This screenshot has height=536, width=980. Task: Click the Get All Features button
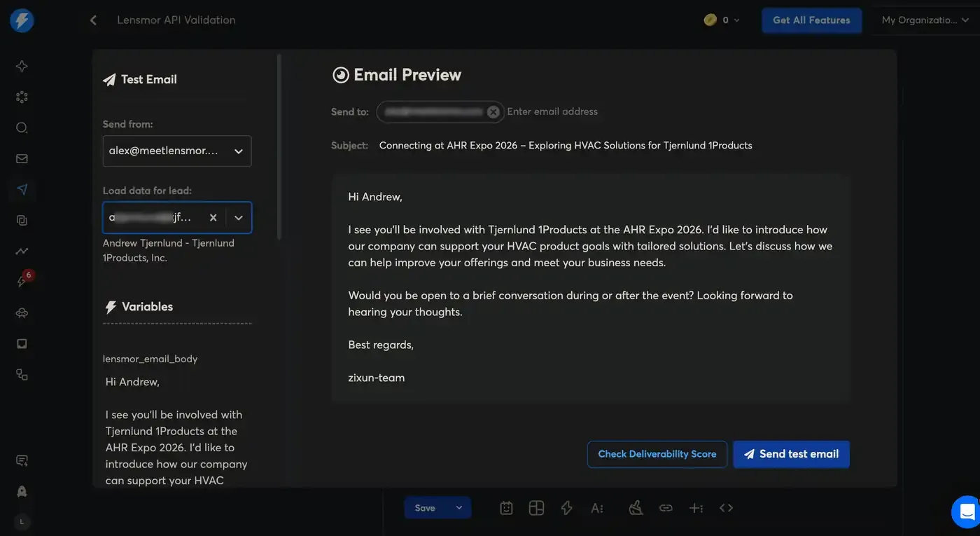coord(811,20)
